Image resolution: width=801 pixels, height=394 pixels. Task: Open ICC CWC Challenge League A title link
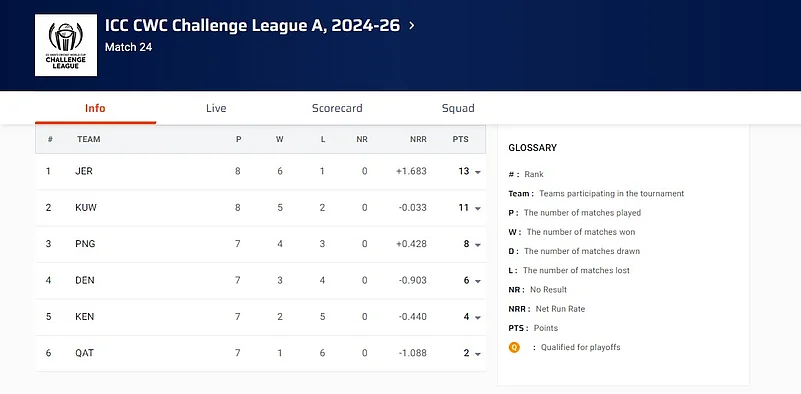(x=252, y=26)
